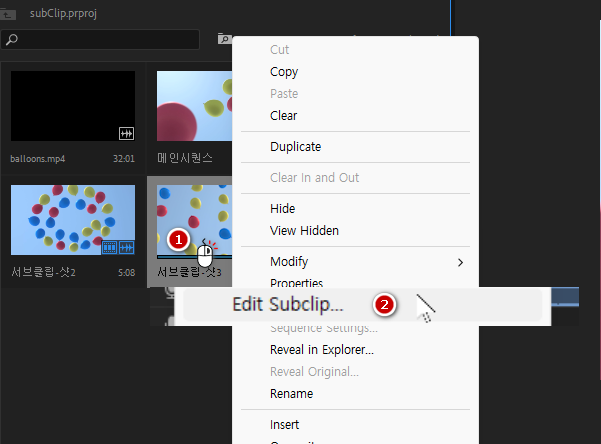Choose Clear from the context menu
Viewport: 601px width, 444px height.
coord(284,115)
